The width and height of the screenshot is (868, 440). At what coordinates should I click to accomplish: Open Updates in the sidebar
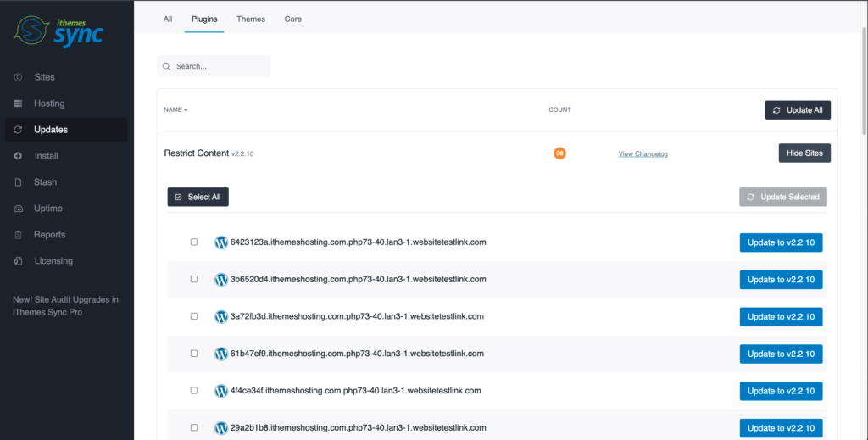[66, 130]
